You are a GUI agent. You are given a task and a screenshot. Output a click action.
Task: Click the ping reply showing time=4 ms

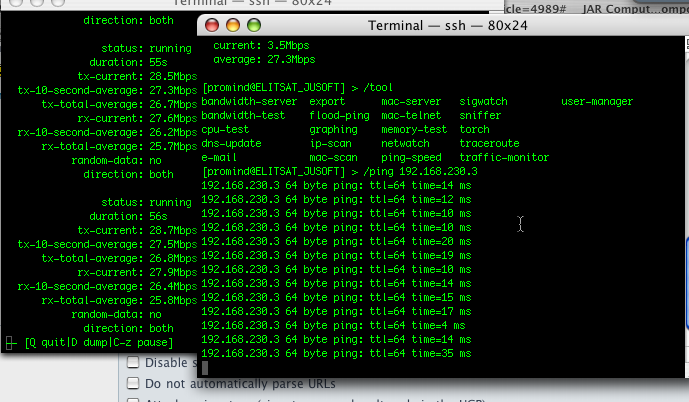(333, 326)
